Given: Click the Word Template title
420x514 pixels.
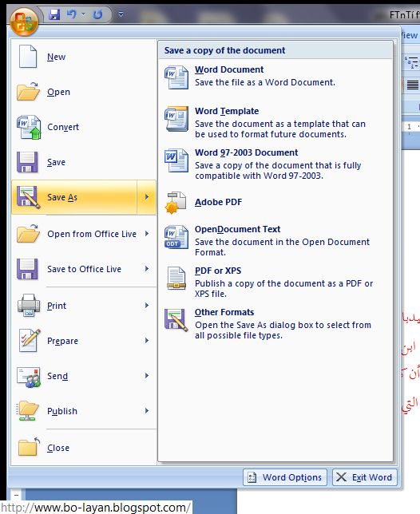Looking at the screenshot, I should [x=227, y=111].
